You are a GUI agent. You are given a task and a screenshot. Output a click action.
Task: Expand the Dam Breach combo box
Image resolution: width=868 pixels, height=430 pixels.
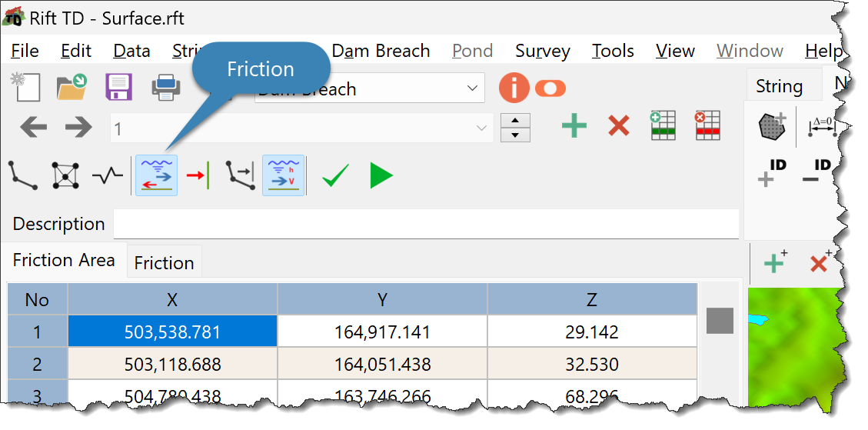coord(472,88)
